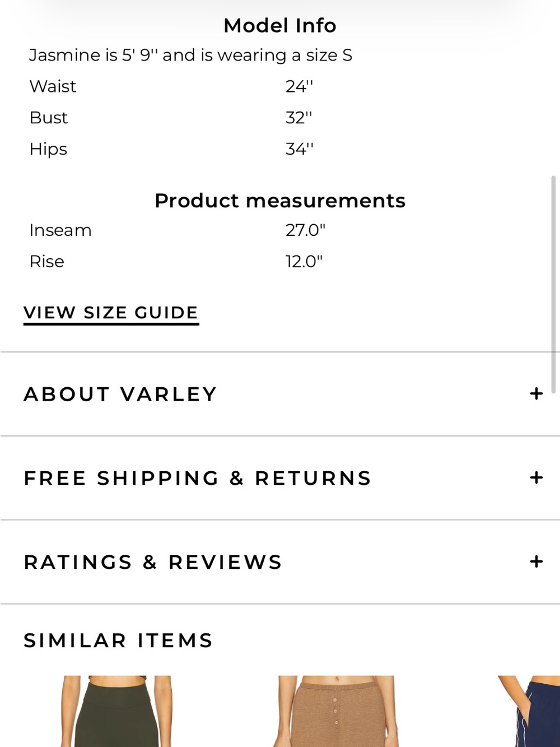
Task: Click the vertical scrollbar thumb
Action: coord(553,284)
